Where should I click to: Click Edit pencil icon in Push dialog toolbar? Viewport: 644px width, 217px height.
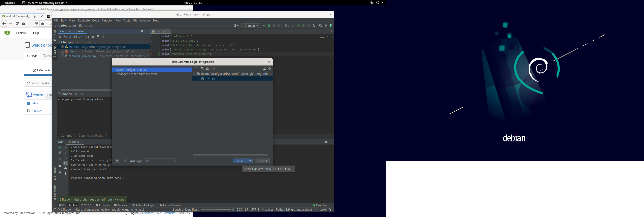pos(207,69)
